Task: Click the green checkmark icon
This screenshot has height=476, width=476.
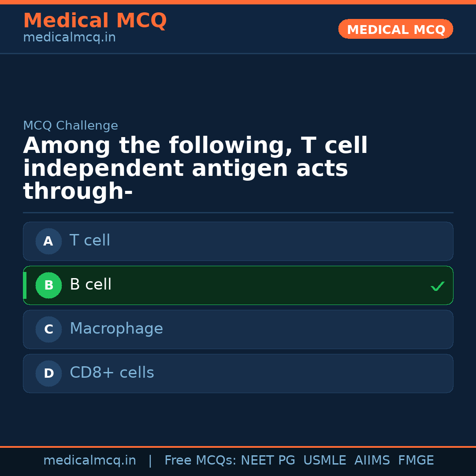Action: (x=437, y=286)
